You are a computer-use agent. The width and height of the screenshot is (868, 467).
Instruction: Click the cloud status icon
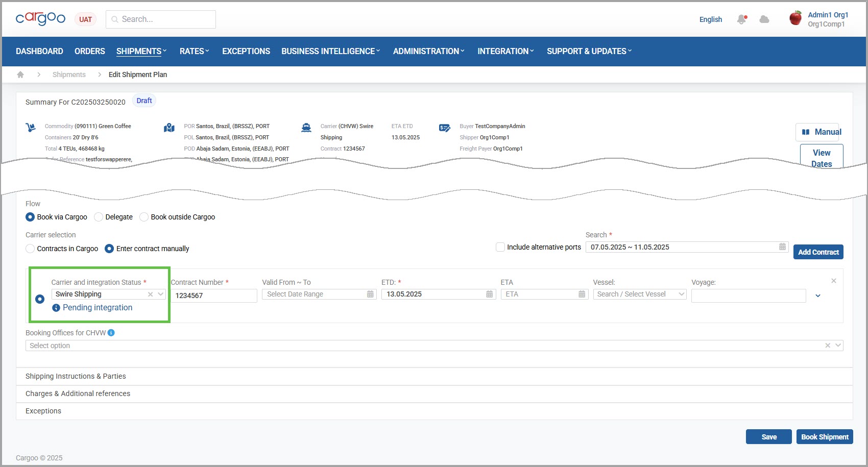click(764, 19)
